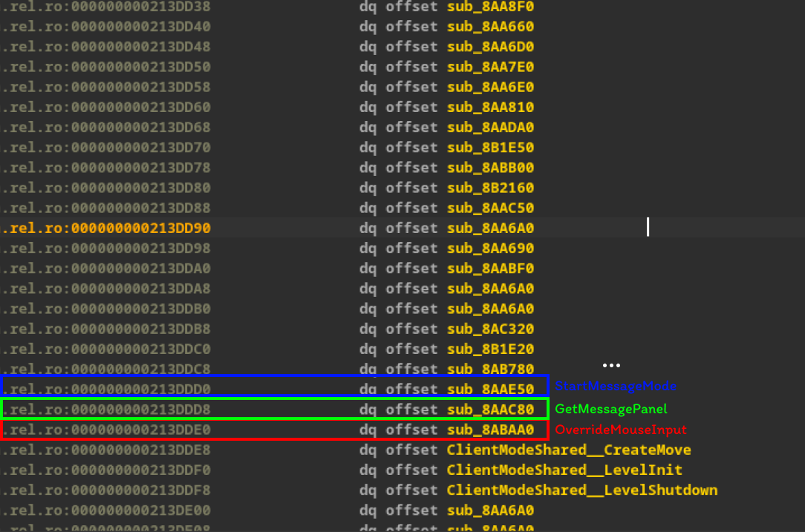Click the ClientModeShared__CreateMove function reference
Image resolution: width=805 pixels, height=532 pixels.
[568, 450]
